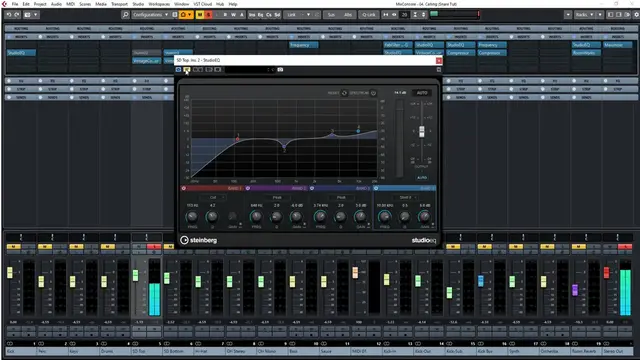Unsolo the SD Top channel
The width and height of the screenshot is (640, 360).
point(154,247)
